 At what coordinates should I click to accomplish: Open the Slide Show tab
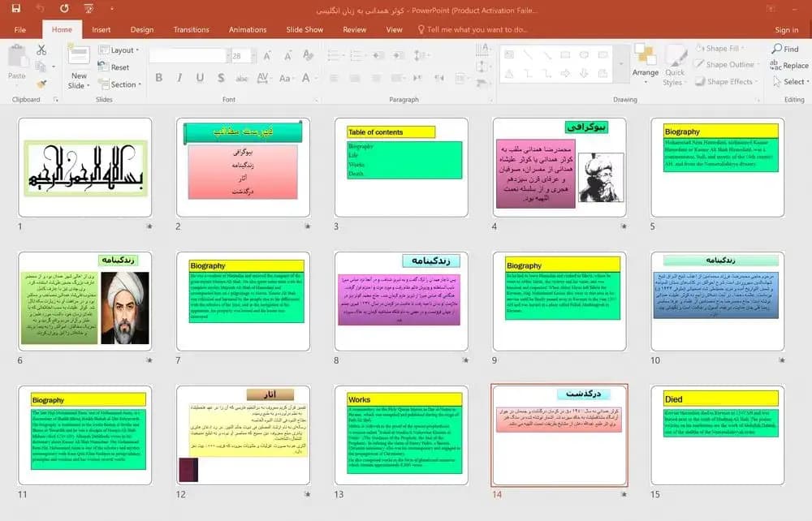coord(304,29)
